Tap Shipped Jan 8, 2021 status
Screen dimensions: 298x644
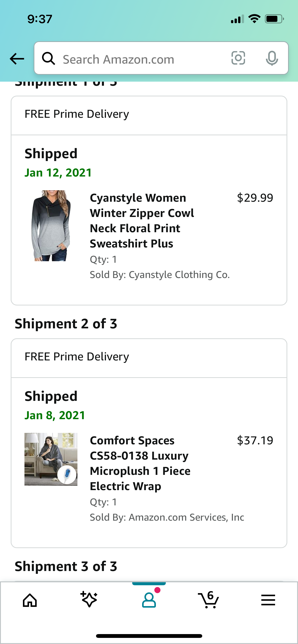point(55,405)
